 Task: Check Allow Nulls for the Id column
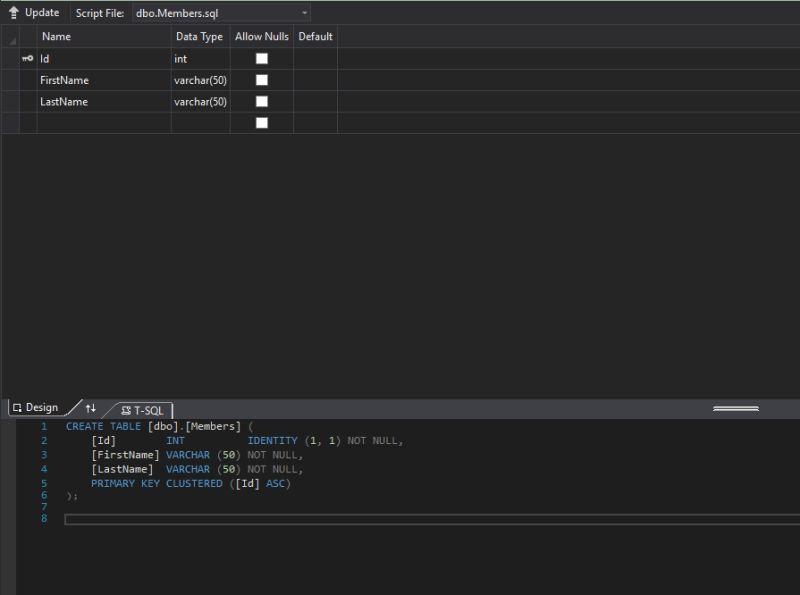tap(262, 58)
